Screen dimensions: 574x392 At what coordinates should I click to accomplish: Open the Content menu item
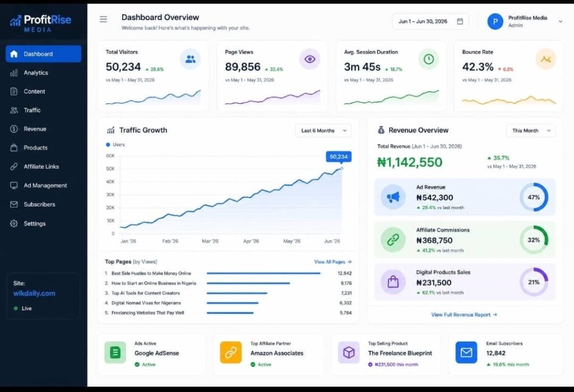[x=44, y=91]
